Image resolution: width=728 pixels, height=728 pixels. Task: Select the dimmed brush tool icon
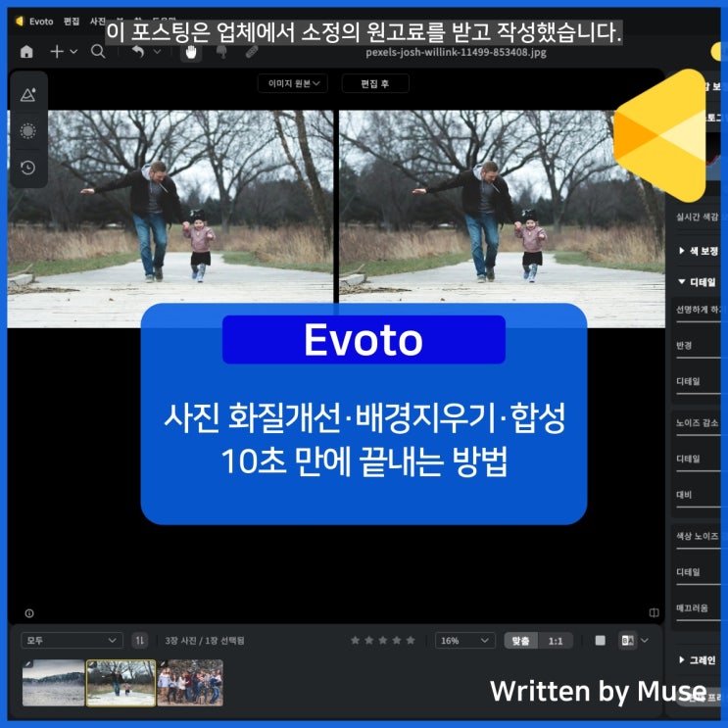pyautogui.click(x=221, y=52)
